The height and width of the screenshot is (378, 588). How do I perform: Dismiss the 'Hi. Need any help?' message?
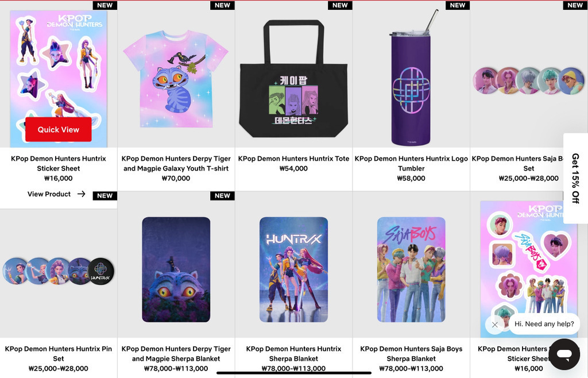[494, 325]
